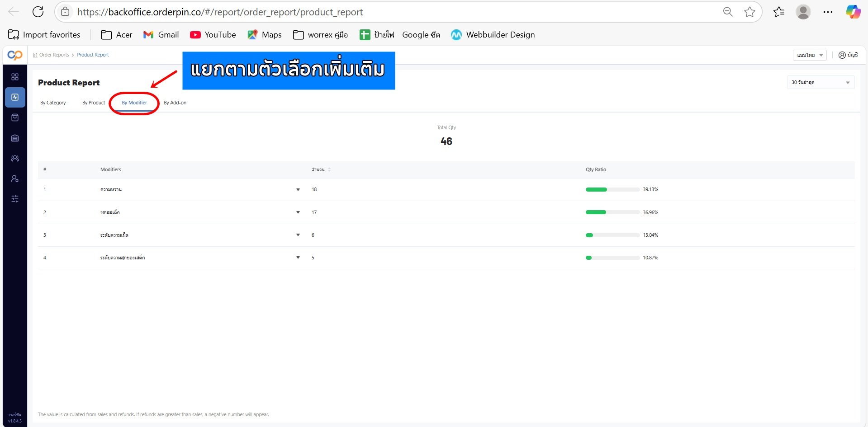This screenshot has width=868, height=427.
Task: Open the worrex bookmarks folder
Action: pyautogui.click(x=320, y=35)
